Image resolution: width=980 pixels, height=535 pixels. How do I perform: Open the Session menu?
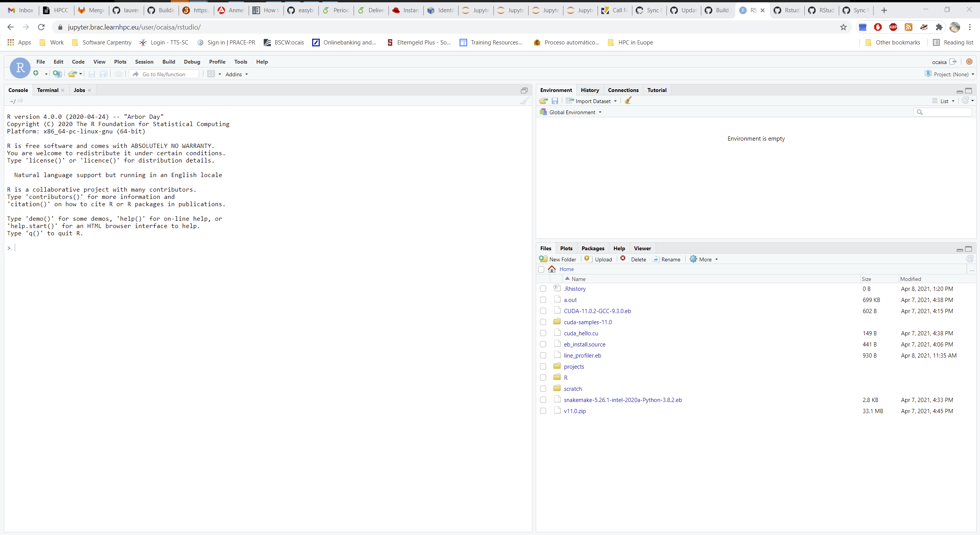(144, 62)
